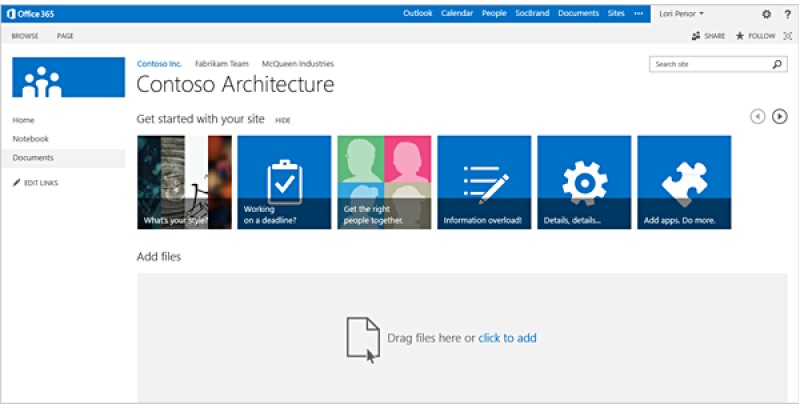Click the focus on content icon

tap(787, 36)
